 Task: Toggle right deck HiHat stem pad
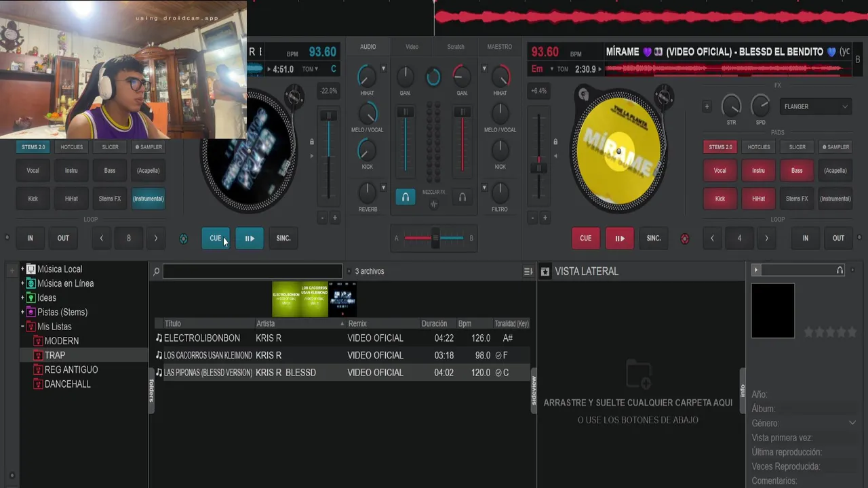(x=758, y=199)
